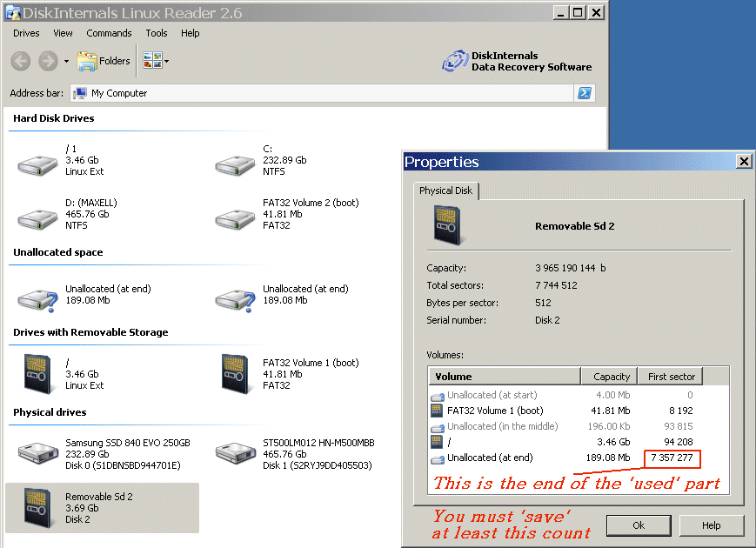Click the Removable Sd 2 title in Properties
The height and width of the screenshot is (548, 756).
point(575,226)
